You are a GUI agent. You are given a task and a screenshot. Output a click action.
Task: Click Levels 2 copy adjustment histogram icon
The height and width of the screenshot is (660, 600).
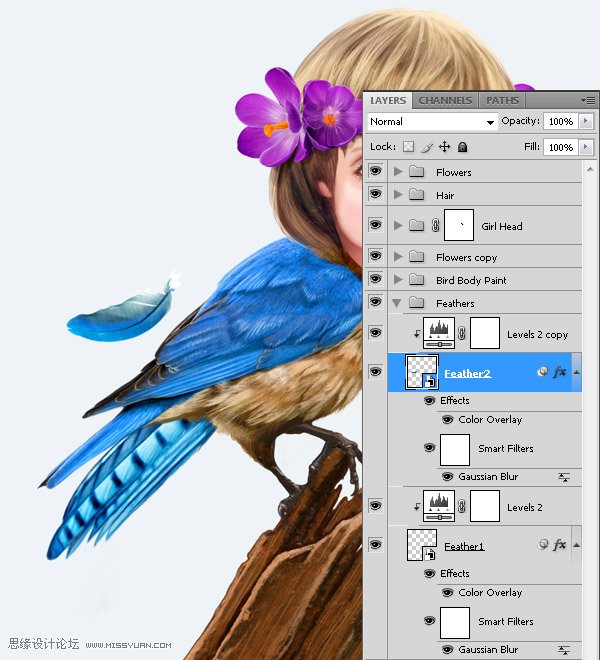(x=438, y=333)
